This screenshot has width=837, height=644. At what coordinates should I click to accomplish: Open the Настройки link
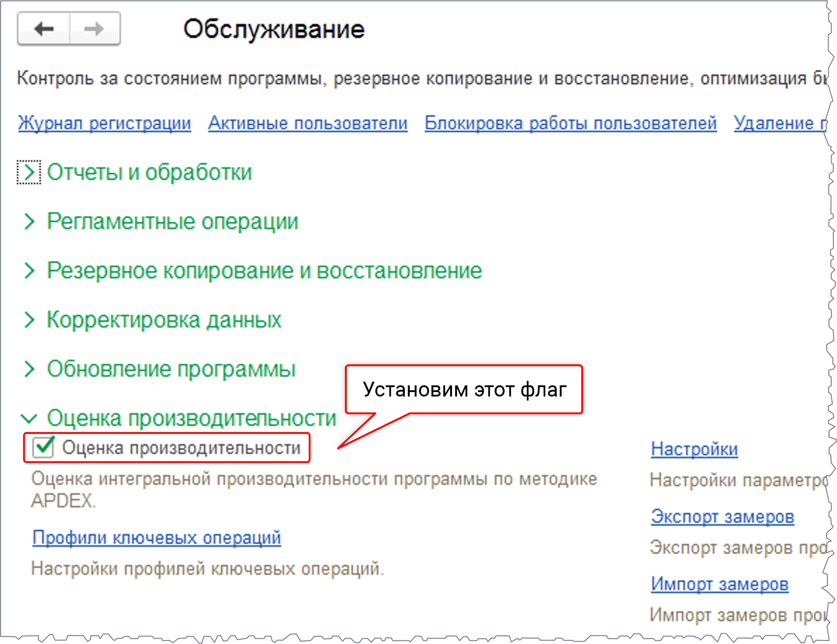point(694,449)
